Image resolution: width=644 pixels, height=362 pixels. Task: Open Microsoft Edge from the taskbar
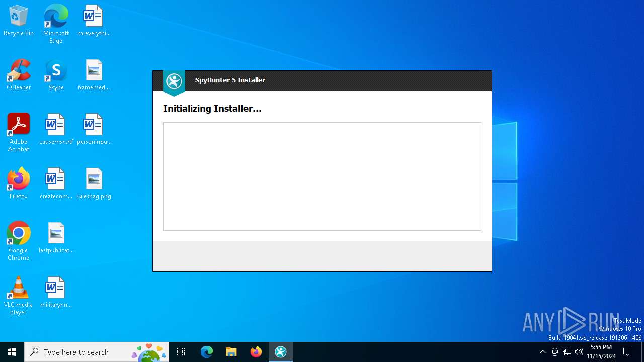point(207,352)
